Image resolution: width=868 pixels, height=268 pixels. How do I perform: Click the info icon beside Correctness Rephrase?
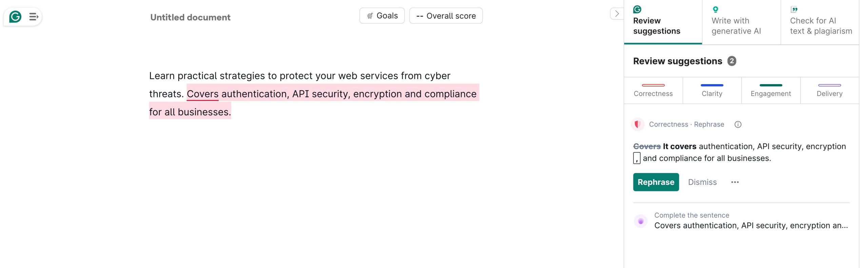pyautogui.click(x=738, y=125)
